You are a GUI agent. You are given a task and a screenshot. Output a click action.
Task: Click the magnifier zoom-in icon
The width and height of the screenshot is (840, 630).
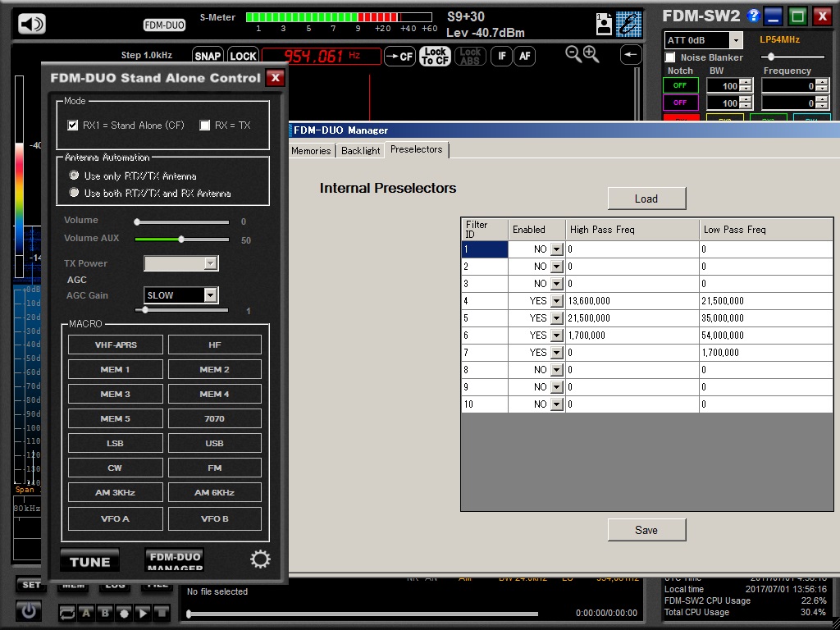click(591, 53)
